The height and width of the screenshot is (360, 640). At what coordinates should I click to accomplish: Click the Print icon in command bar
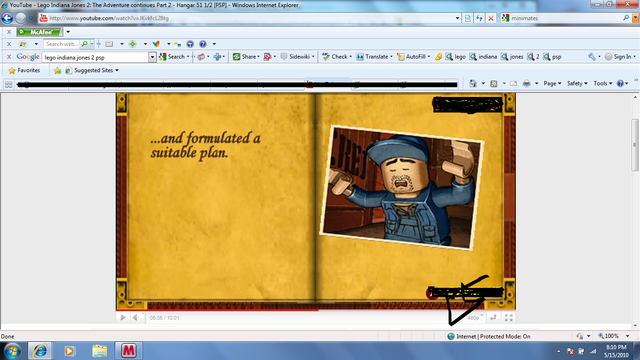click(x=527, y=83)
